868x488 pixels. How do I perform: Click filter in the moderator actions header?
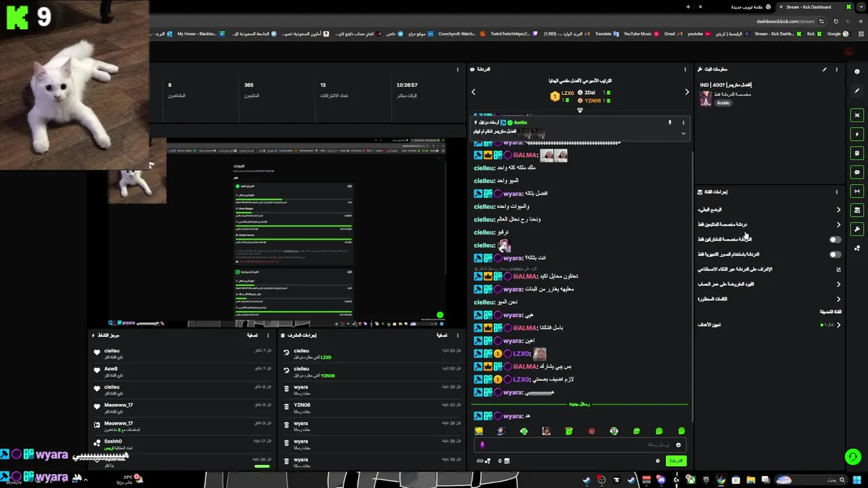[x=441, y=335]
